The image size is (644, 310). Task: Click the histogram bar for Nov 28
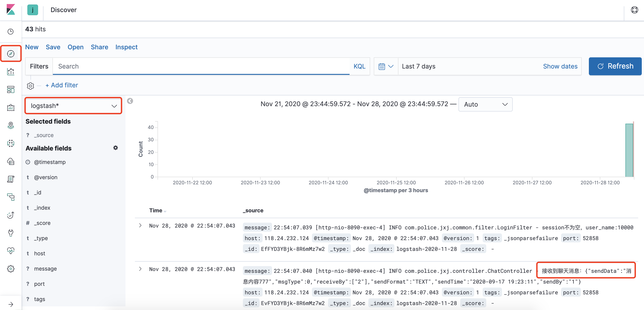(x=629, y=150)
